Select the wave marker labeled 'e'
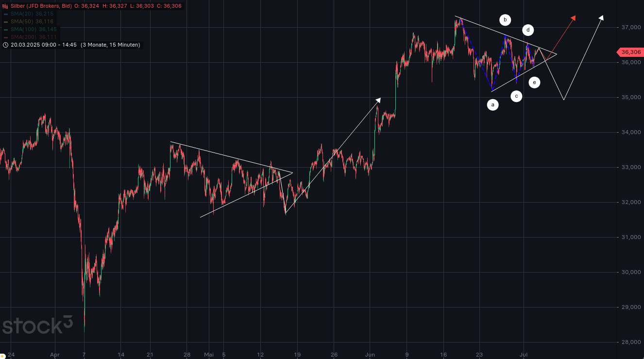 (x=534, y=83)
